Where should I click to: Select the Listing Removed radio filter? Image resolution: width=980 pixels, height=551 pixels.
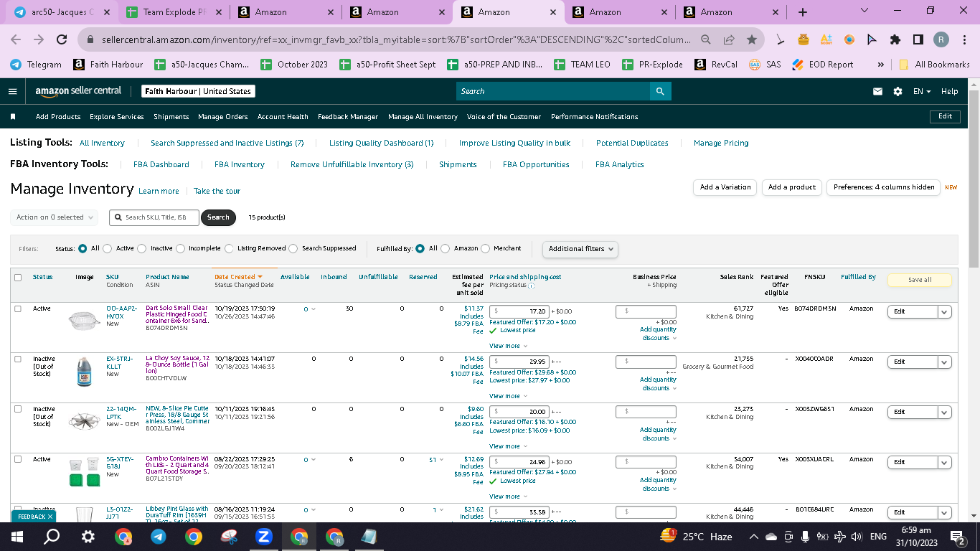pyautogui.click(x=230, y=248)
